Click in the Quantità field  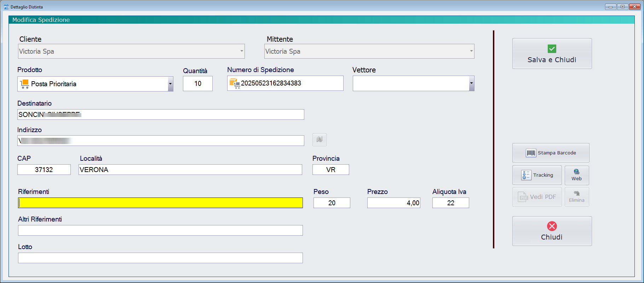[197, 84]
